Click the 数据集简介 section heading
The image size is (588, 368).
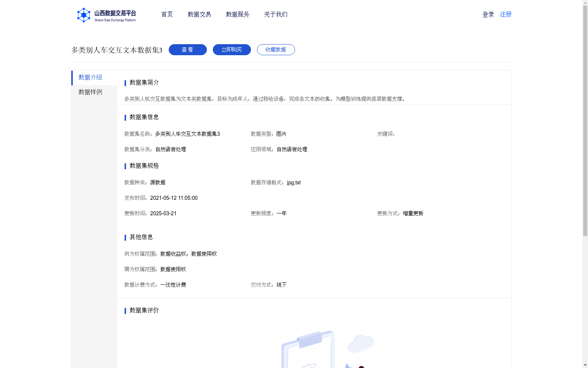tap(144, 82)
